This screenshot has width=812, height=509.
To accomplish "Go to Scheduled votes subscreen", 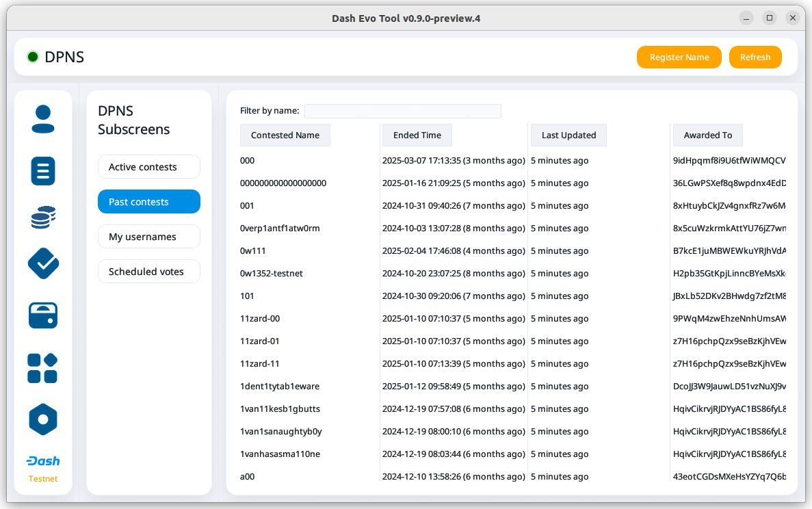I will pyautogui.click(x=149, y=272).
